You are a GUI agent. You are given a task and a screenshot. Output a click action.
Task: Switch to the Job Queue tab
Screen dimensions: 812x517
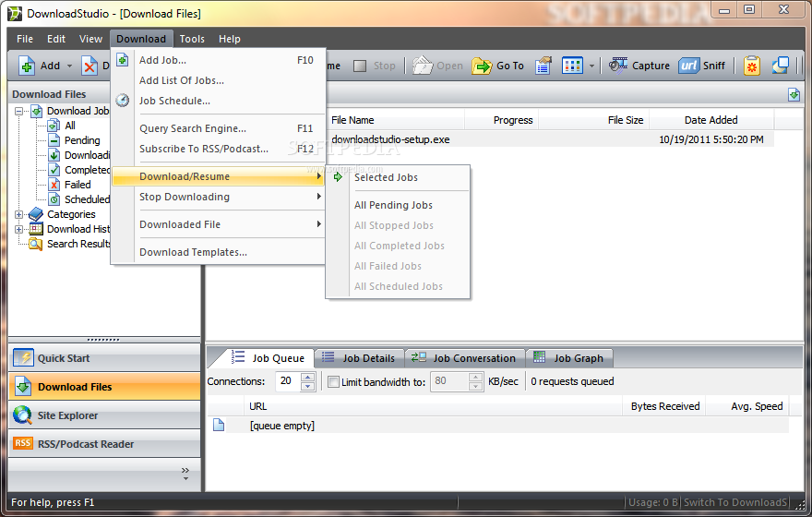coord(268,358)
